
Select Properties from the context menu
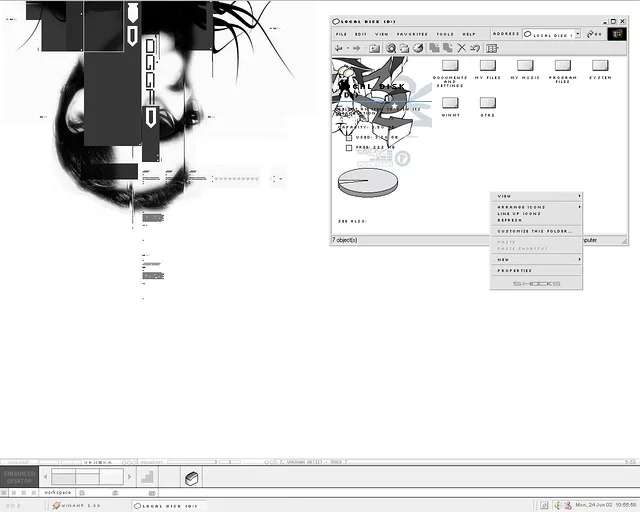click(515, 271)
